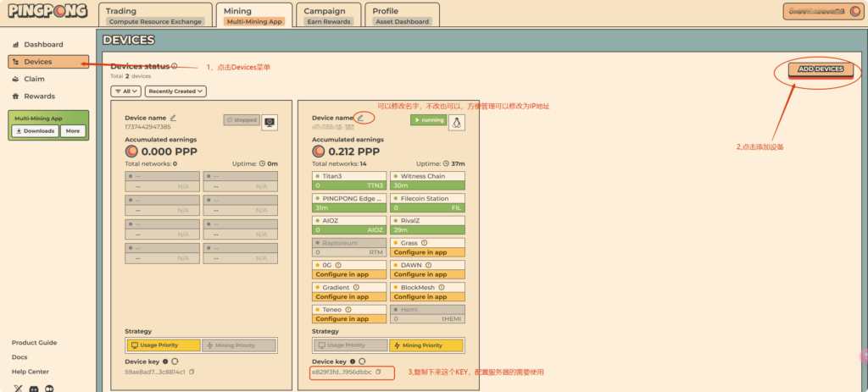
Task: Click info icon next to BlockMesh
Action: (x=441, y=287)
